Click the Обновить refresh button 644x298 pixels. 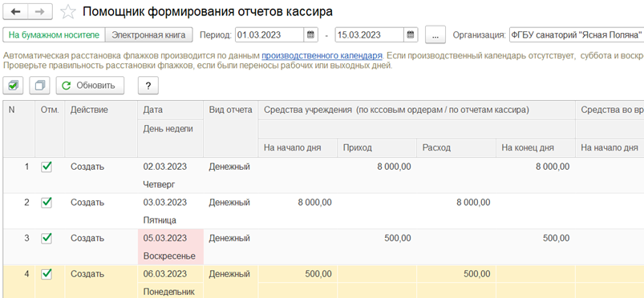coord(90,86)
